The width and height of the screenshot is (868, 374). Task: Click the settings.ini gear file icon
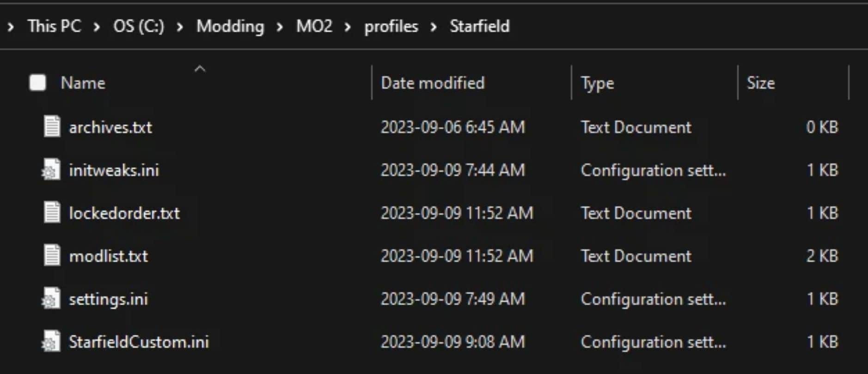[51, 299]
